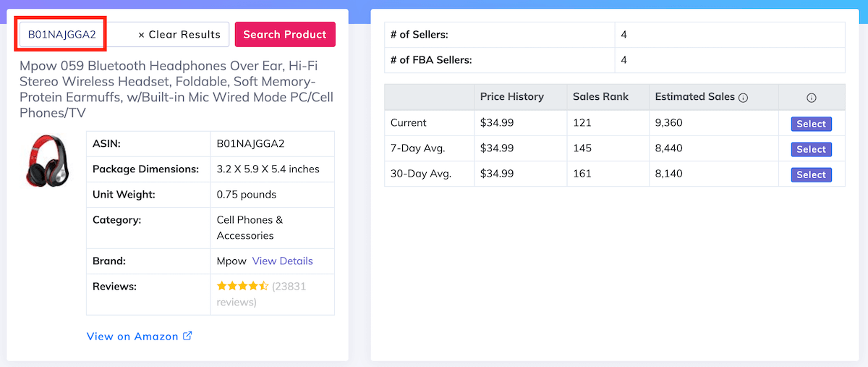Image resolution: width=868 pixels, height=367 pixels.
Task: Click the category value Cell Phones & Accessories
Action: [250, 227]
